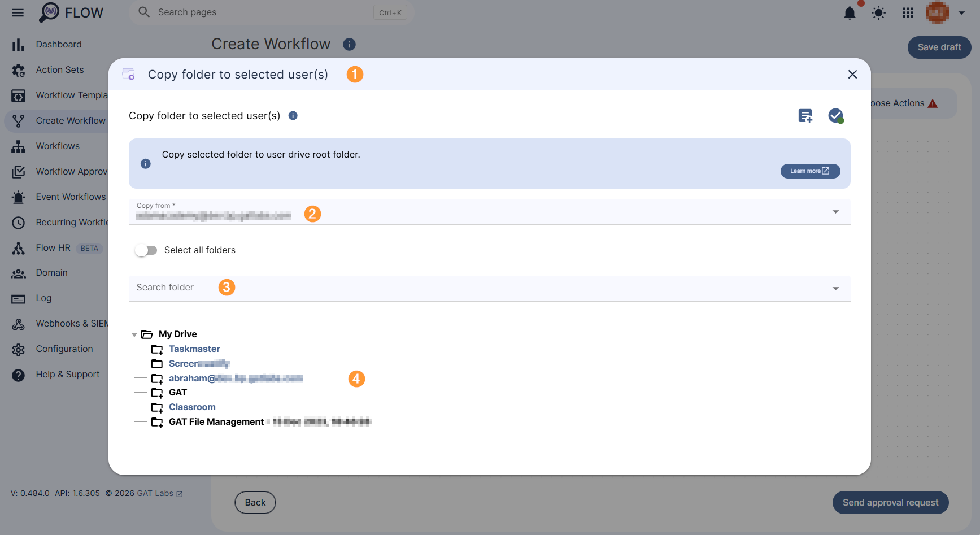Click the Flow HR icon
Image resolution: width=980 pixels, height=535 pixels.
point(19,248)
